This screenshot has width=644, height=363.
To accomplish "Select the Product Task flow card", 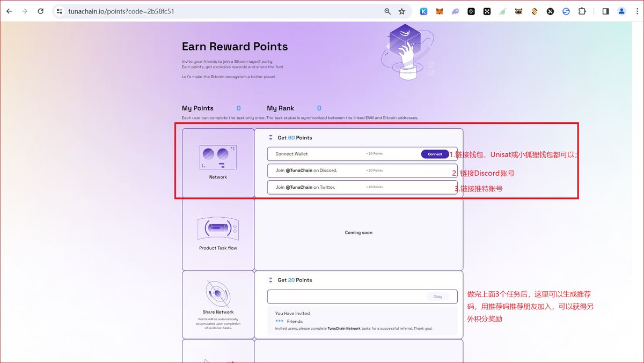I will coord(218,234).
